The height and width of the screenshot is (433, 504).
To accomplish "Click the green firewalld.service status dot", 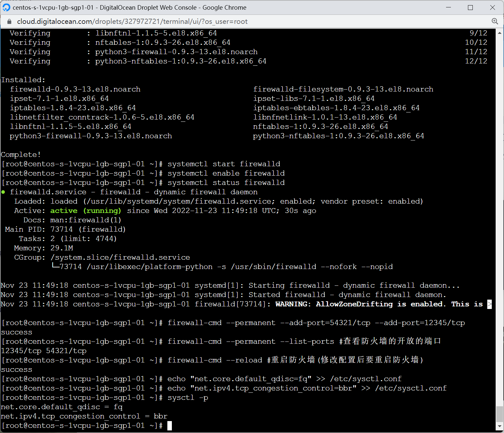I will point(3,192).
